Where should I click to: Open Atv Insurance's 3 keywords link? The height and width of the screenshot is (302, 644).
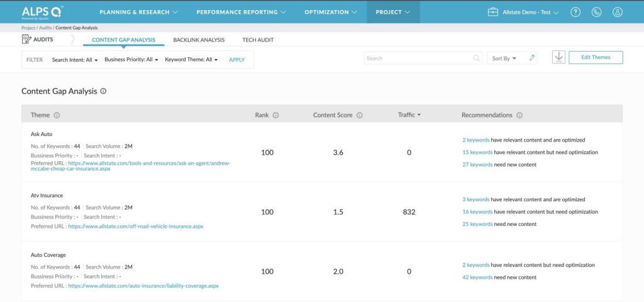click(475, 199)
